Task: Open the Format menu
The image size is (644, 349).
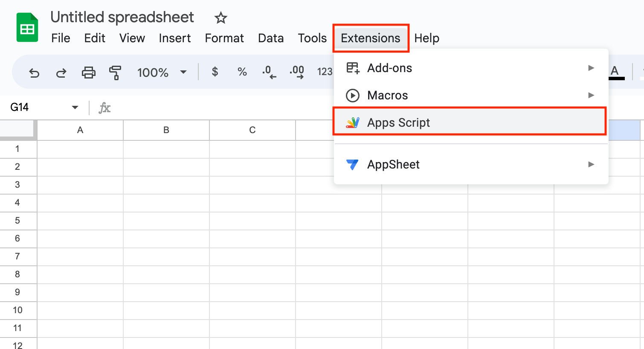Action: click(224, 38)
